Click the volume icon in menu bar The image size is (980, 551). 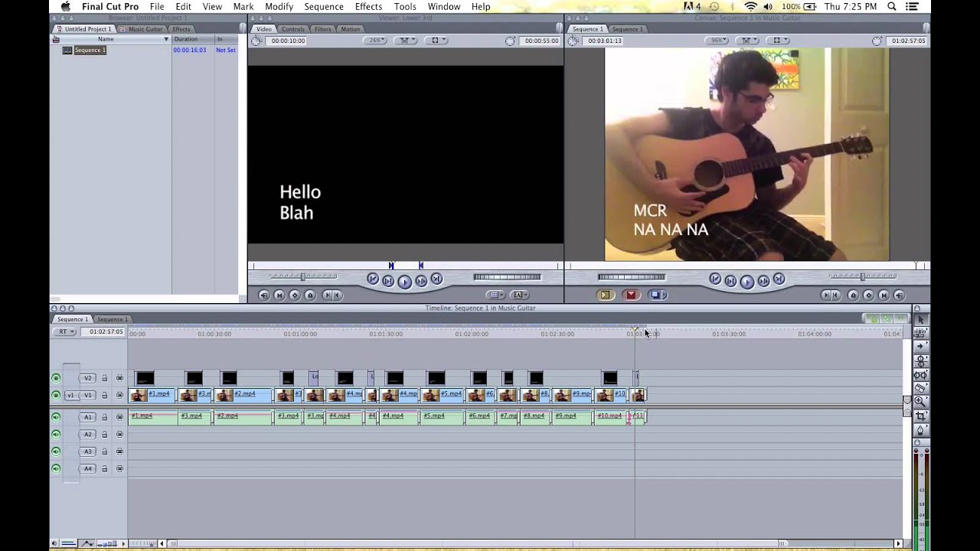coord(769,6)
